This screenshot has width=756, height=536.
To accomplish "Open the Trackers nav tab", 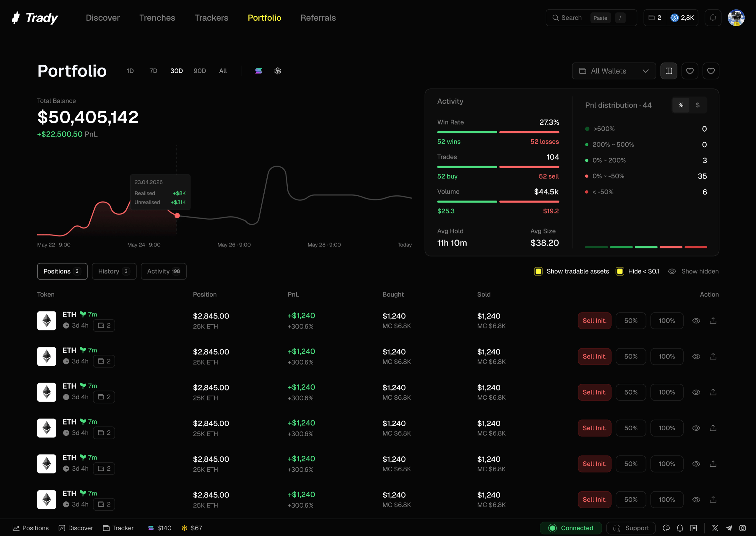I will [211, 18].
